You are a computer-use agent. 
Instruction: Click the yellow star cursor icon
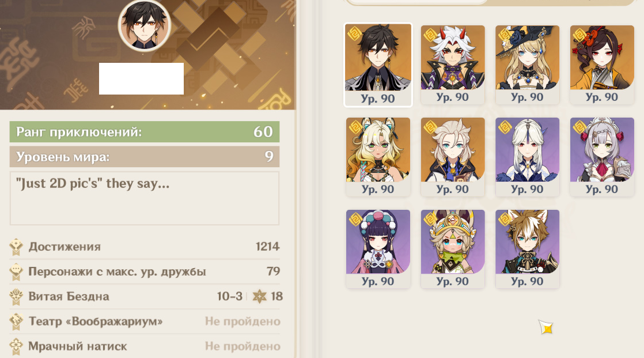[x=546, y=327]
